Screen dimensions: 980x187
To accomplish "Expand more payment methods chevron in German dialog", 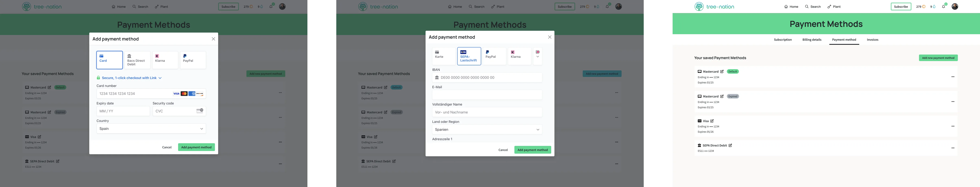I will (x=538, y=56).
